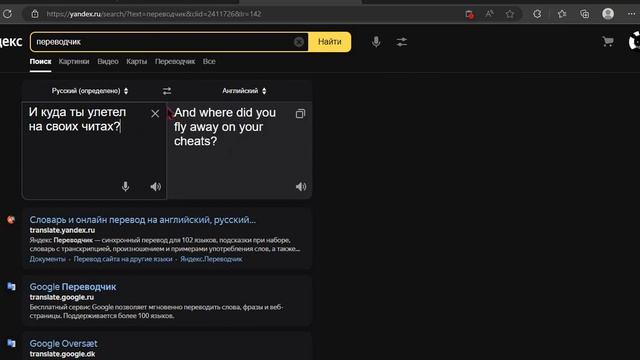Click the Google Oversæt result favicon
The height and width of the screenshot is (360, 640).
[11, 343]
